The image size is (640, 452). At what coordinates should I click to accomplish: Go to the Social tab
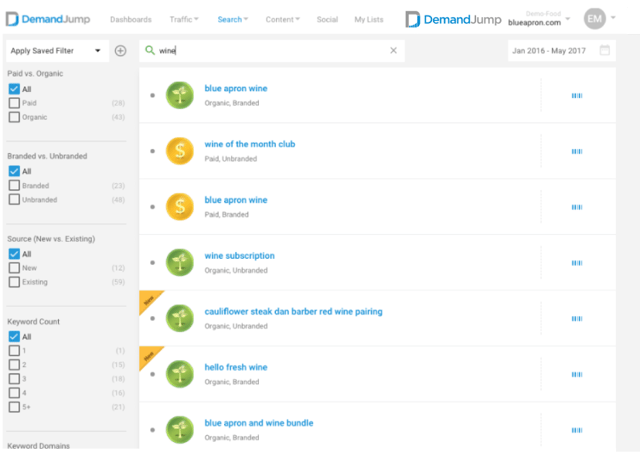pyautogui.click(x=327, y=19)
